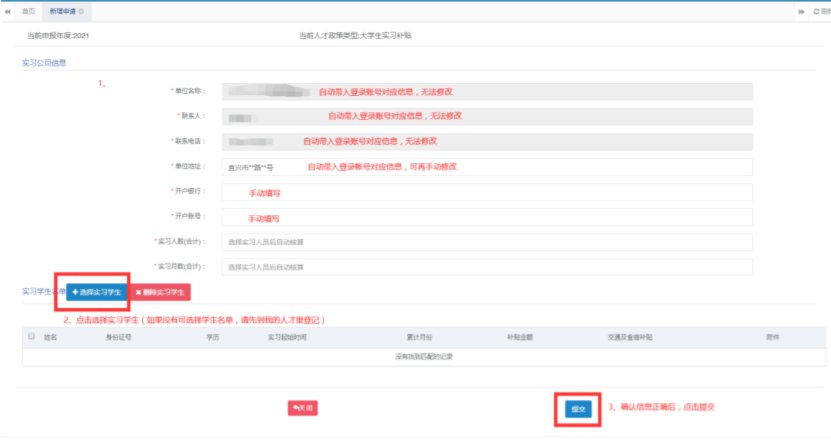Switch to the 首页 tab

click(x=28, y=10)
